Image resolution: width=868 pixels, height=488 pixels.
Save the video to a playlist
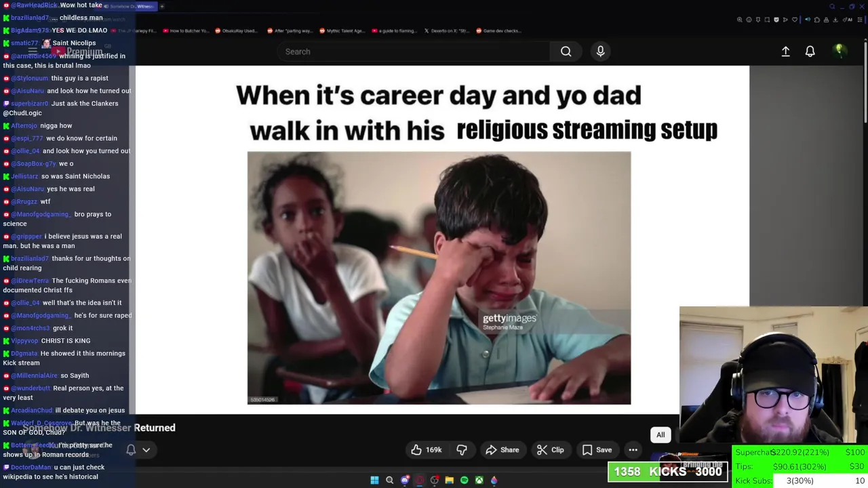point(597,450)
